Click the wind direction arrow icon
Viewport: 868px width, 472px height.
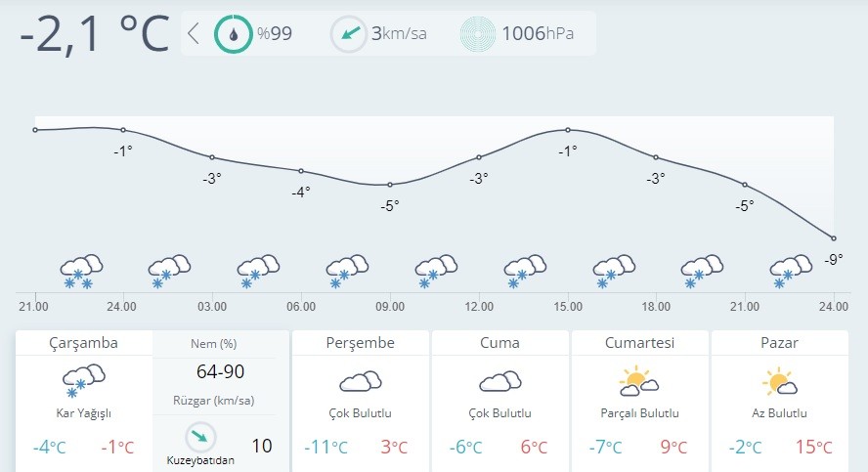coord(349,33)
